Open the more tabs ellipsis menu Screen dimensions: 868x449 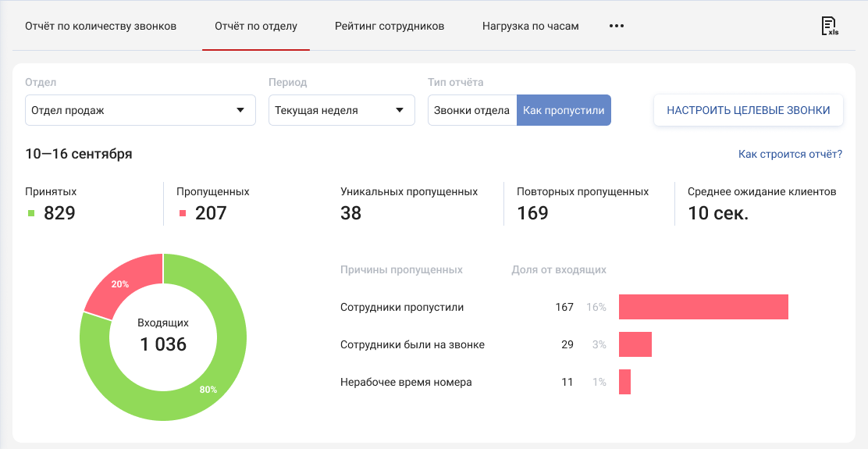pyautogui.click(x=617, y=26)
